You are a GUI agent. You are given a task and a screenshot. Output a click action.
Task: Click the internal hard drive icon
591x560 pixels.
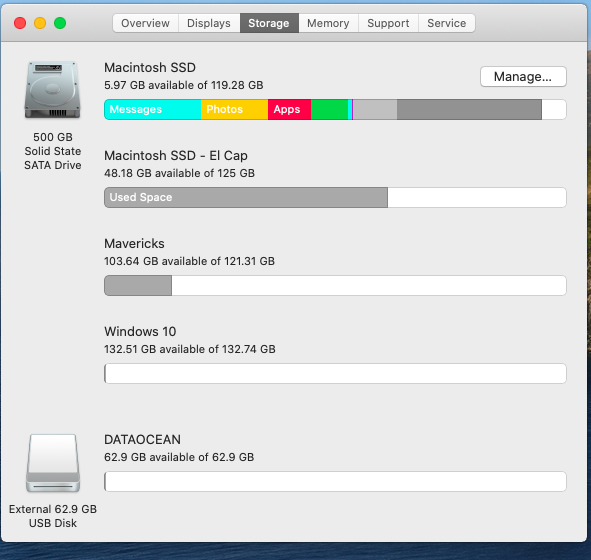coord(53,90)
